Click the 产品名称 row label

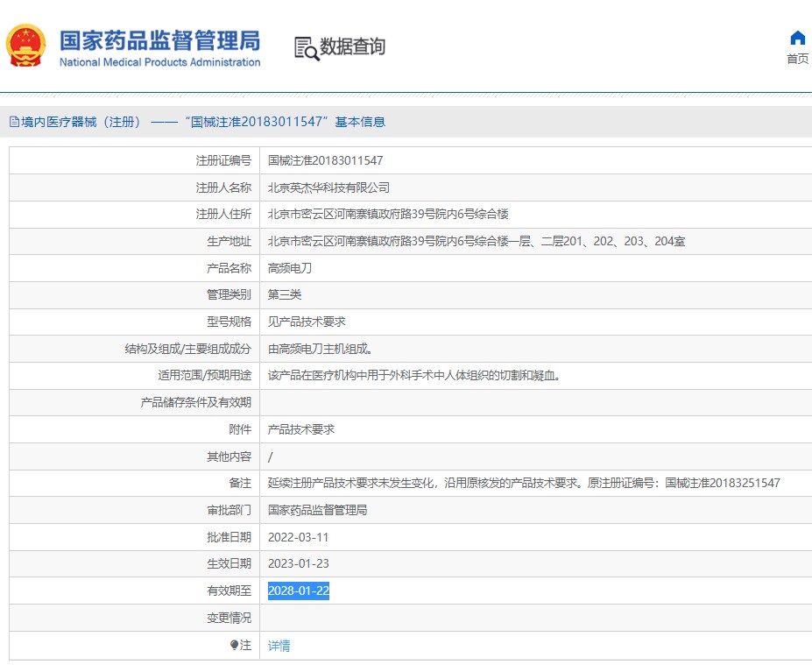pyautogui.click(x=229, y=268)
